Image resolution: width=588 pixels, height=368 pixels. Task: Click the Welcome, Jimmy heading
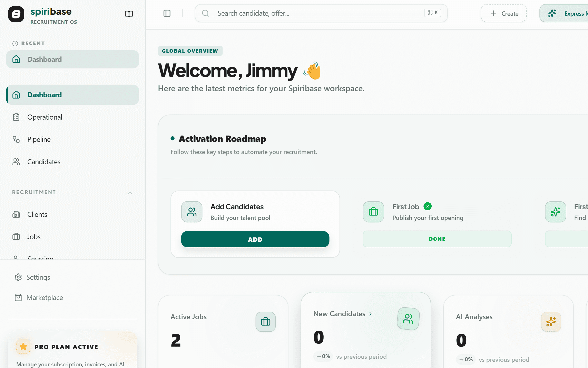(x=228, y=71)
